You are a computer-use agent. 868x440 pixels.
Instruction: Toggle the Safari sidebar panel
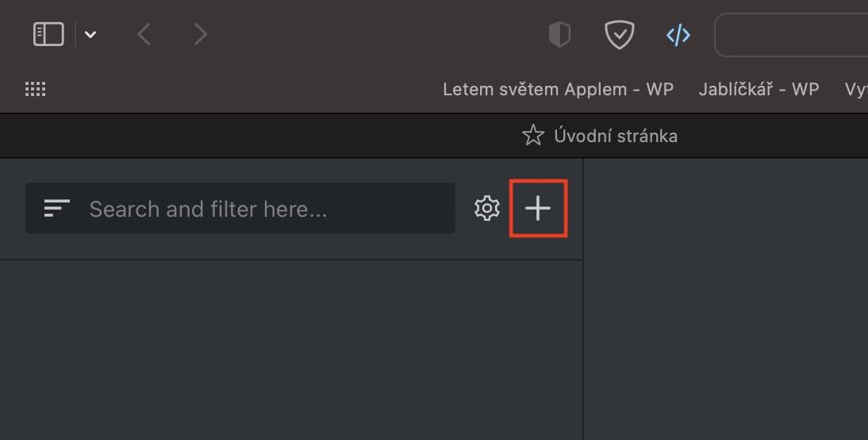pyautogui.click(x=48, y=34)
